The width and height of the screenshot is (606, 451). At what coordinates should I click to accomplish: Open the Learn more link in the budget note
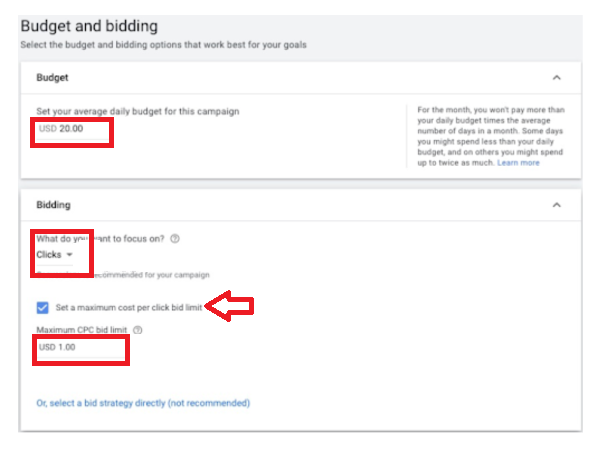click(x=518, y=163)
